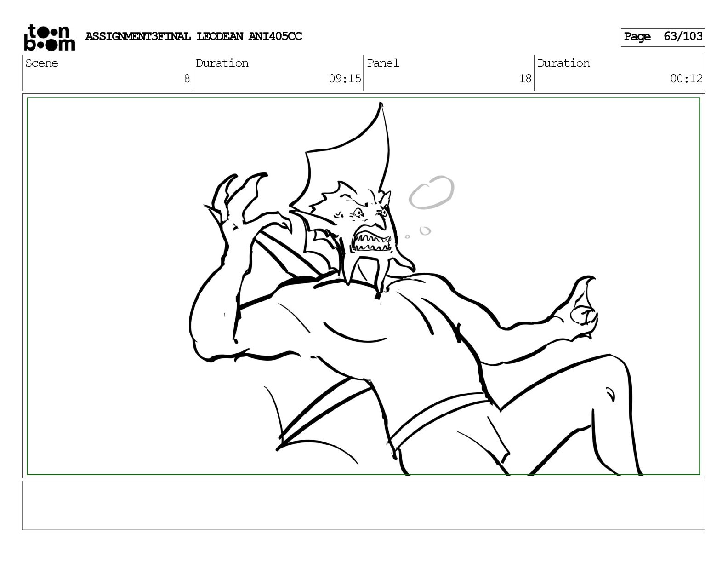
Task: Click the Toon Boom logo
Action: 49,37
